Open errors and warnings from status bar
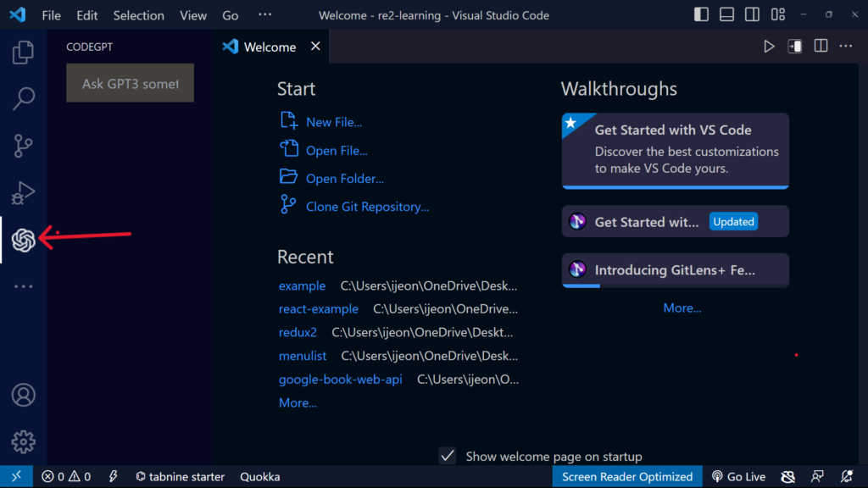Viewport: 868px width, 488px height. [65, 476]
